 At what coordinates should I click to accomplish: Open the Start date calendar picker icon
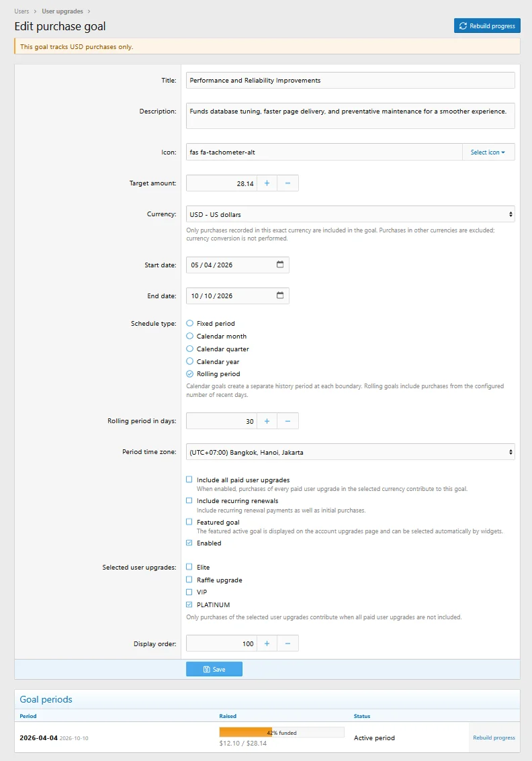(x=280, y=265)
